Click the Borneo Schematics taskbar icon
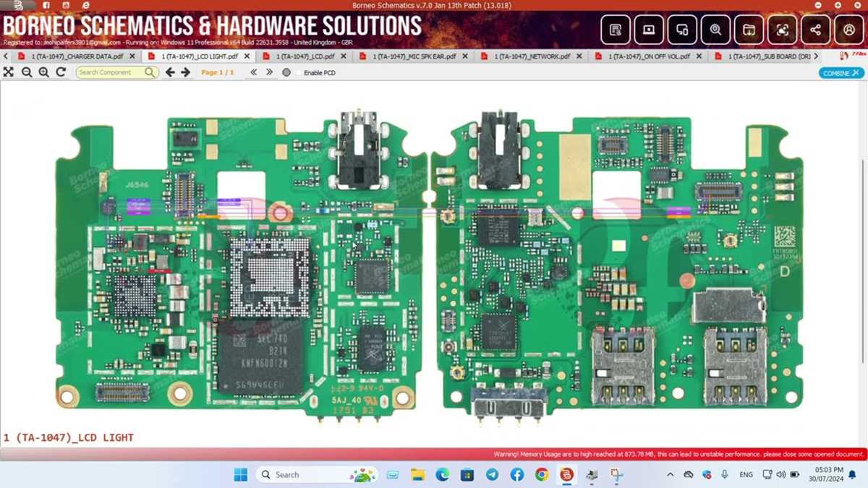868x488 pixels. tap(566, 475)
